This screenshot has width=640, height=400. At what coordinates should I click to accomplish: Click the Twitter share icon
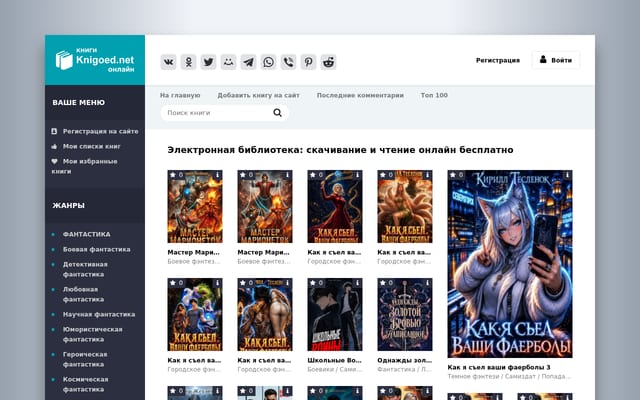point(208,62)
